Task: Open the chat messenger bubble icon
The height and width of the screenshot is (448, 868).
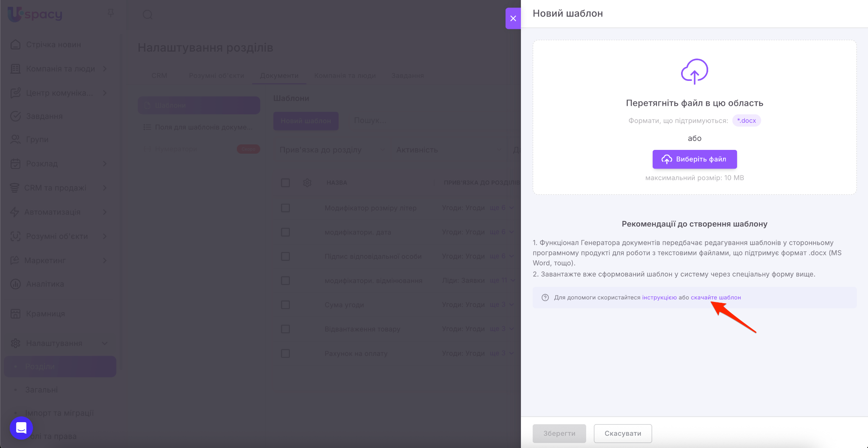Action: coord(21,428)
